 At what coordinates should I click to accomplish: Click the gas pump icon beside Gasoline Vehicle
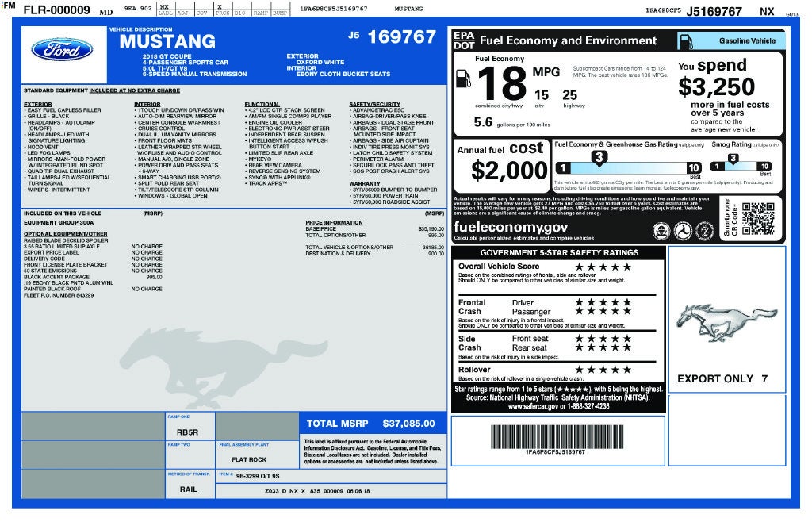pyautogui.click(x=686, y=41)
